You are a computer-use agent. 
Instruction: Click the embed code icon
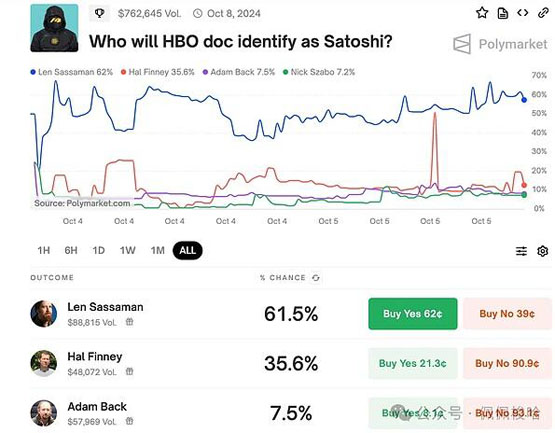[523, 13]
